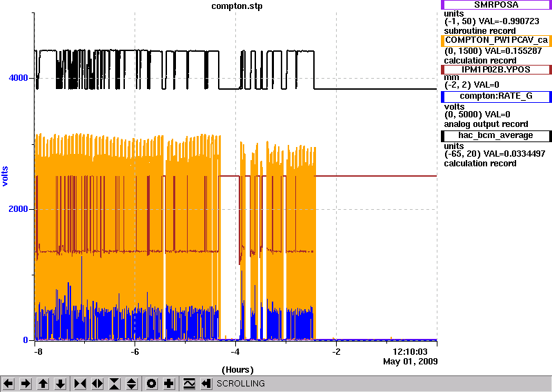Pan the graph up with the up arrow
Screen dimensions: 552x392
coord(43,383)
